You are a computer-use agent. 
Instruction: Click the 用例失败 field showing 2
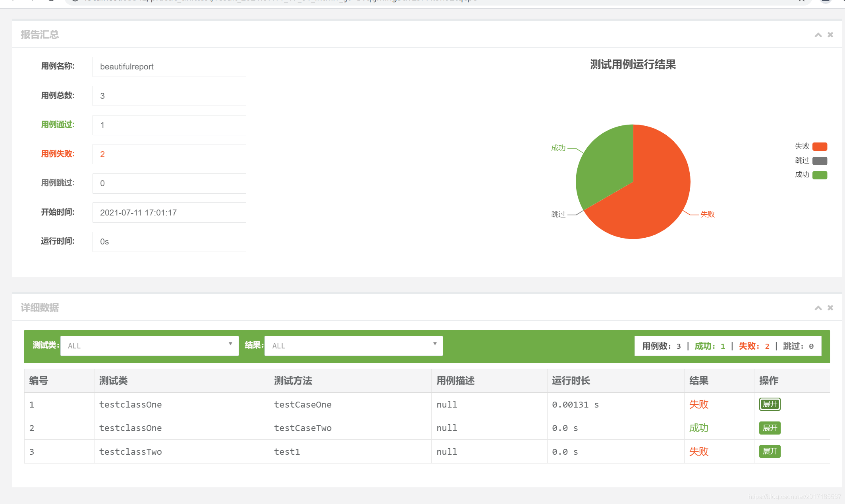169,154
